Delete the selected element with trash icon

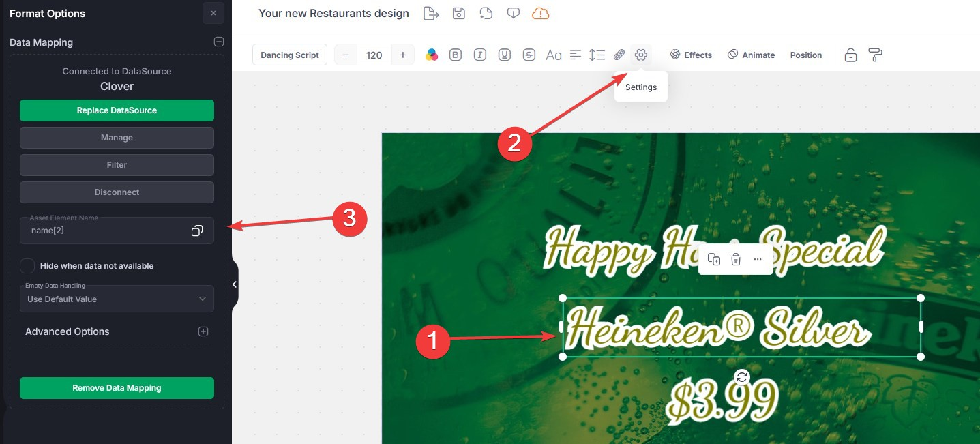point(736,259)
